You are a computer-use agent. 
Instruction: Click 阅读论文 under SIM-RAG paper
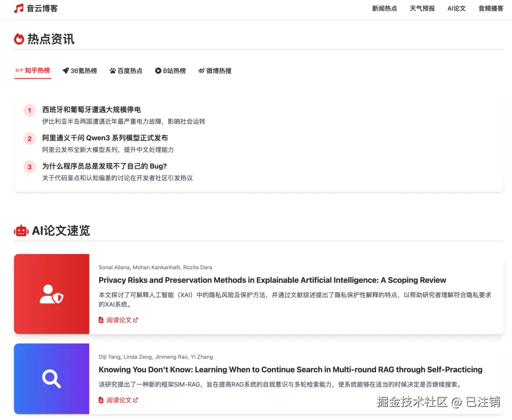[x=119, y=400]
